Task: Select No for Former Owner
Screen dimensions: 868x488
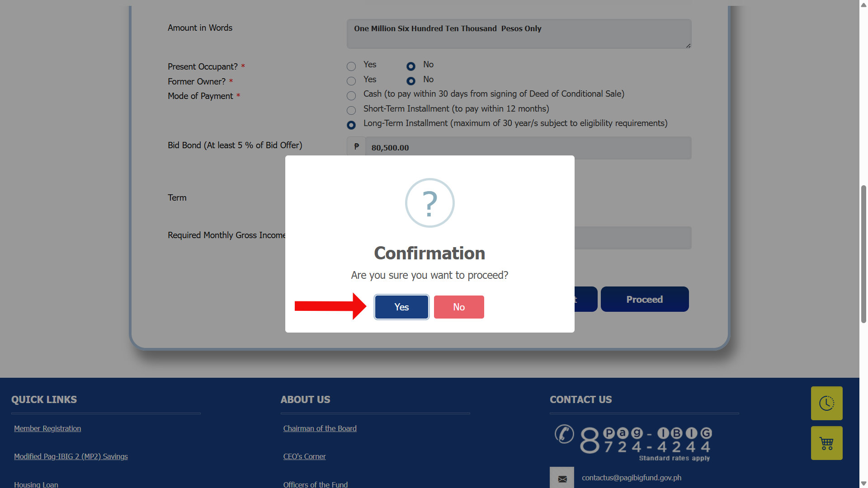Action: coord(411,81)
